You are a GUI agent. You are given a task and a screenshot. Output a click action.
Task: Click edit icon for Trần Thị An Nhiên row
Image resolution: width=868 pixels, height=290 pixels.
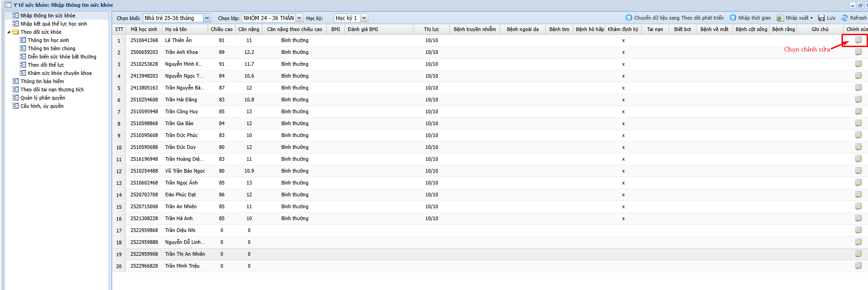tap(858, 254)
